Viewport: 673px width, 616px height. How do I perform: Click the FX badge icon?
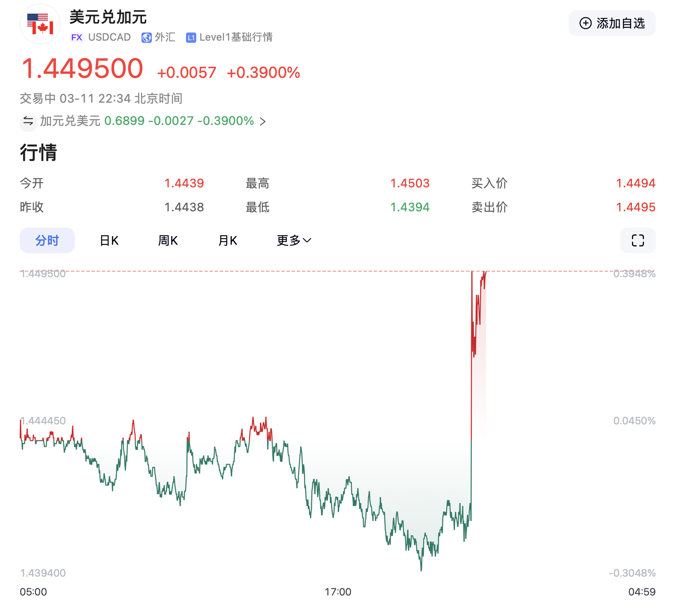point(77,38)
